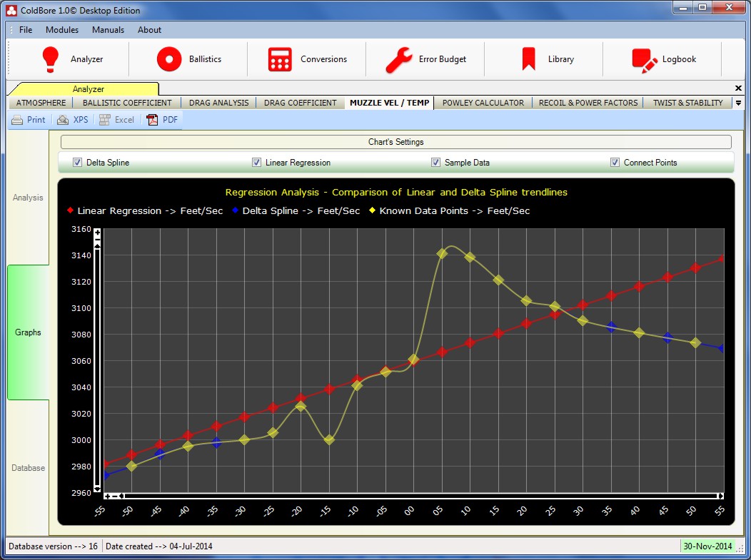The height and width of the screenshot is (560, 751).
Task: Select the DRAG COEFFICIENT tab
Action: click(301, 103)
